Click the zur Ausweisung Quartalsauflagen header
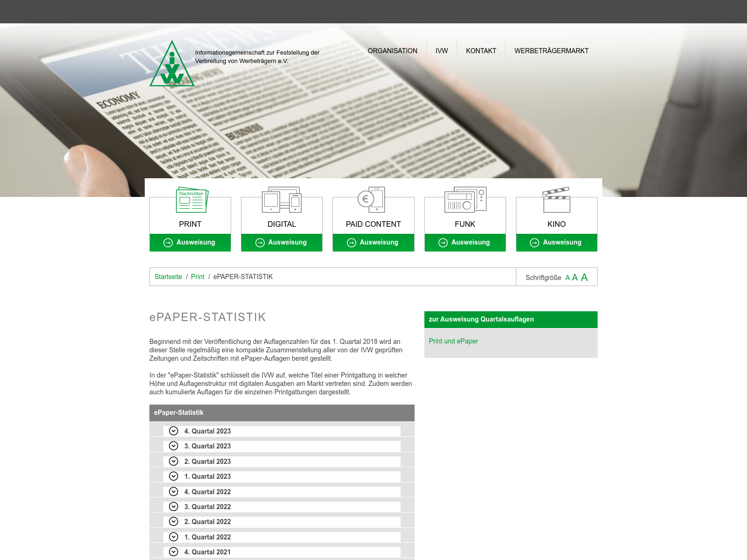Screen dimensions: 747x560 pos(511,320)
